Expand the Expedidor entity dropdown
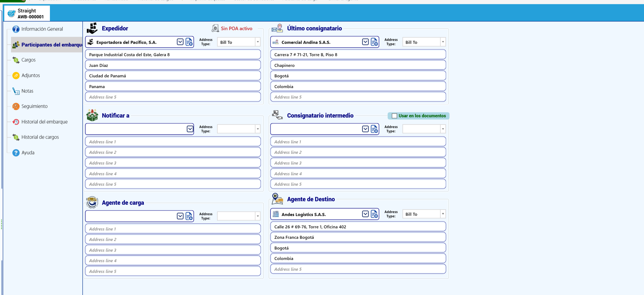Screen dimensions: 644x295 [180, 42]
